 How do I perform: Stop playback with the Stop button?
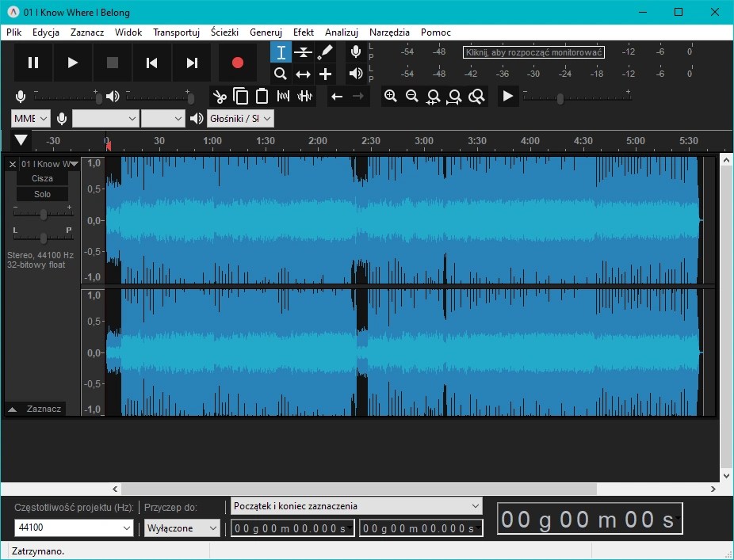(113, 63)
